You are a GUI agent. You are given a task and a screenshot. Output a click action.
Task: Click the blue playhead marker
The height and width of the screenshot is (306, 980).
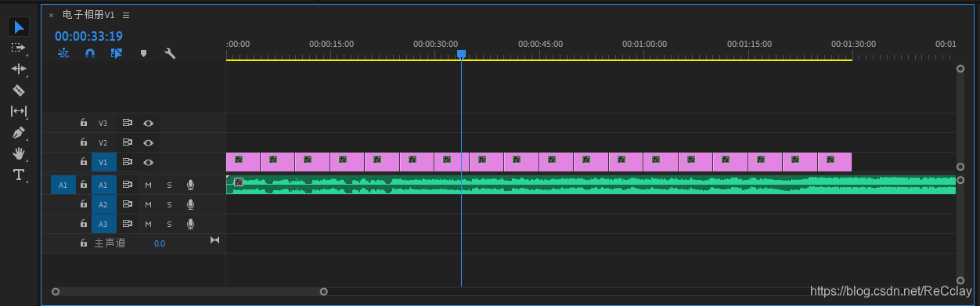click(x=461, y=54)
